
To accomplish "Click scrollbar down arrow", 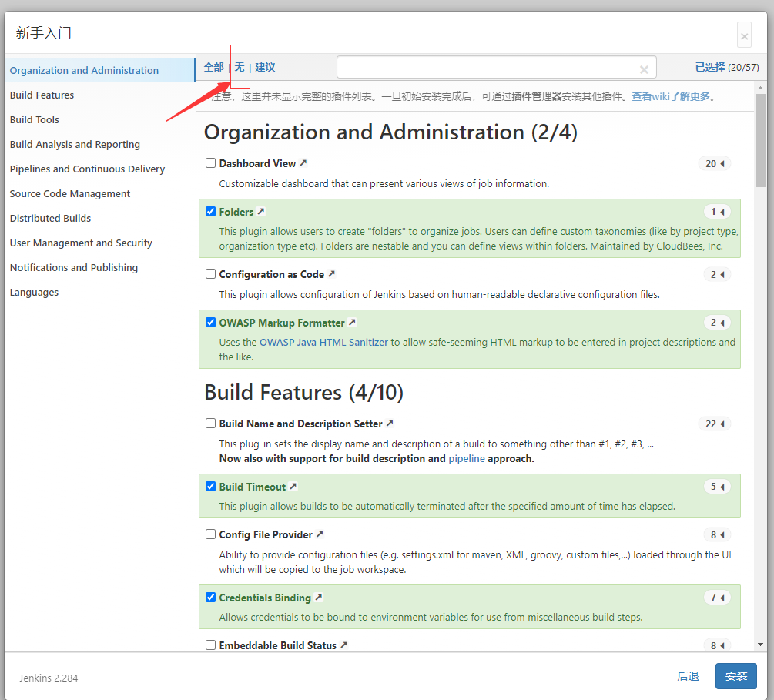I will tap(760, 645).
